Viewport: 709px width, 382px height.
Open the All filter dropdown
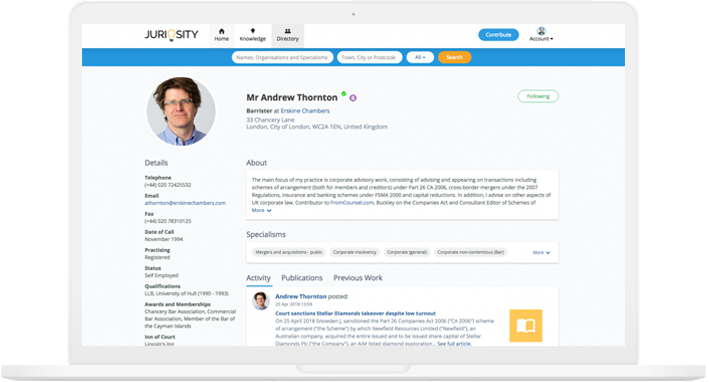420,57
